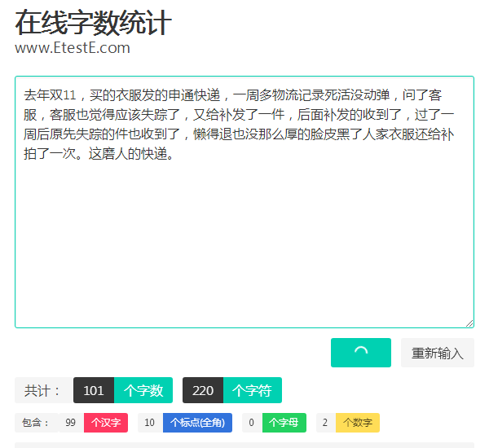
Task: Click the 2 digit count value
Action: click(x=325, y=423)
